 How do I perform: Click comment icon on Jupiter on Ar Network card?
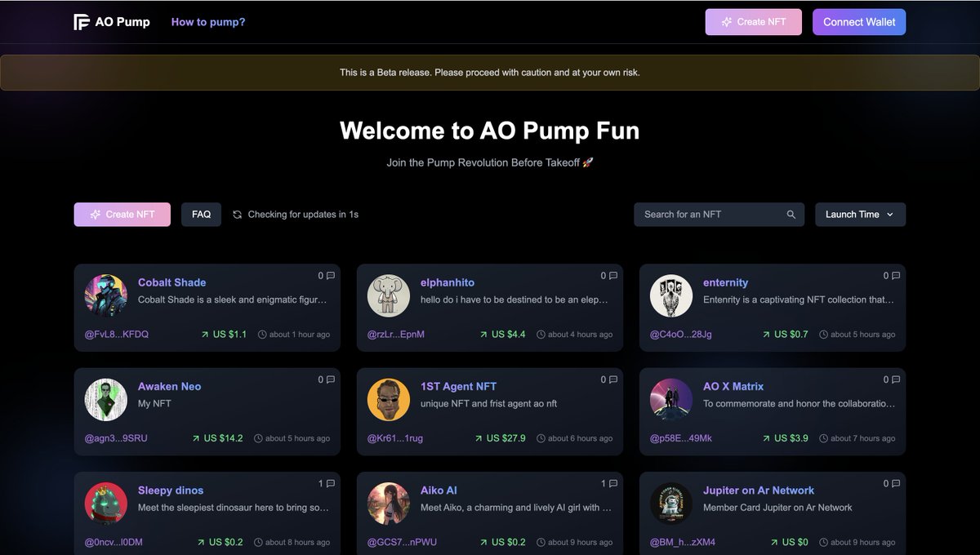pyautogui.click(x=896, y=484)
